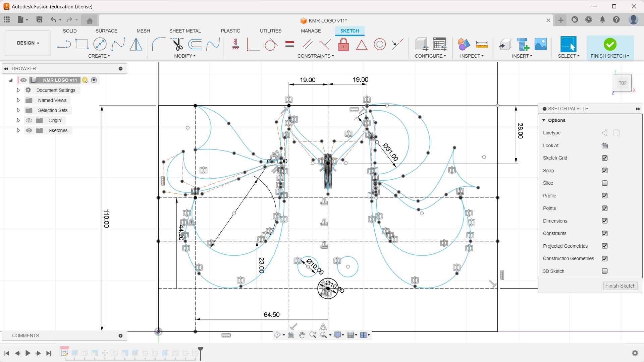644x362 pixels.
Task: Expand the Sketches folder in browser
Action: click(18, 130)
